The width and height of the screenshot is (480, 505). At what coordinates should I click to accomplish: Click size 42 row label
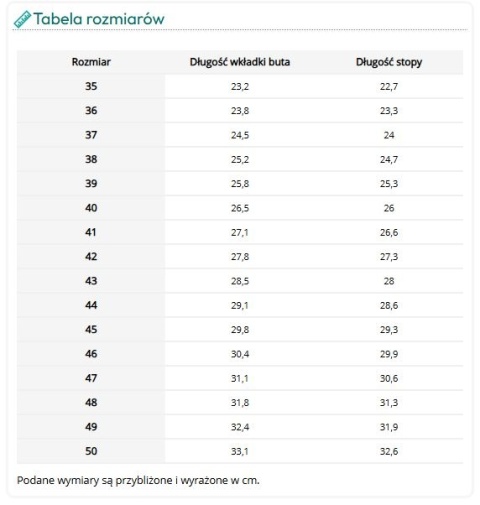click(91, 257)
